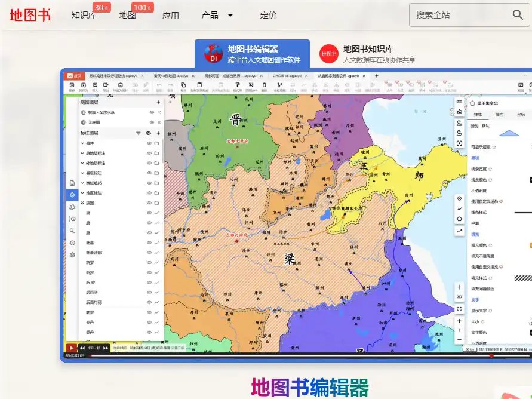This screenshot has height=399, width=532.
Task: Add annotation layer via 标注图层 plus
Action: click(158, 133)
